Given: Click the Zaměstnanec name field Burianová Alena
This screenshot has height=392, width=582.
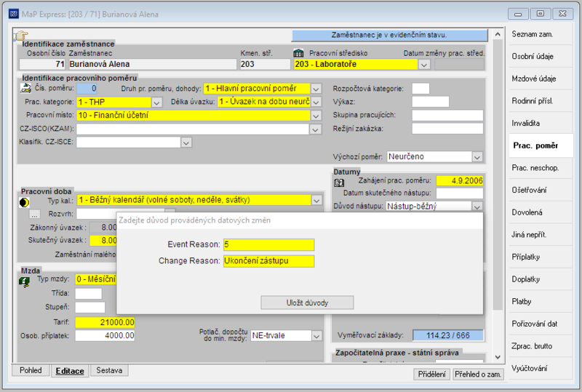Looking at the screenshot, I should point(152,64).
